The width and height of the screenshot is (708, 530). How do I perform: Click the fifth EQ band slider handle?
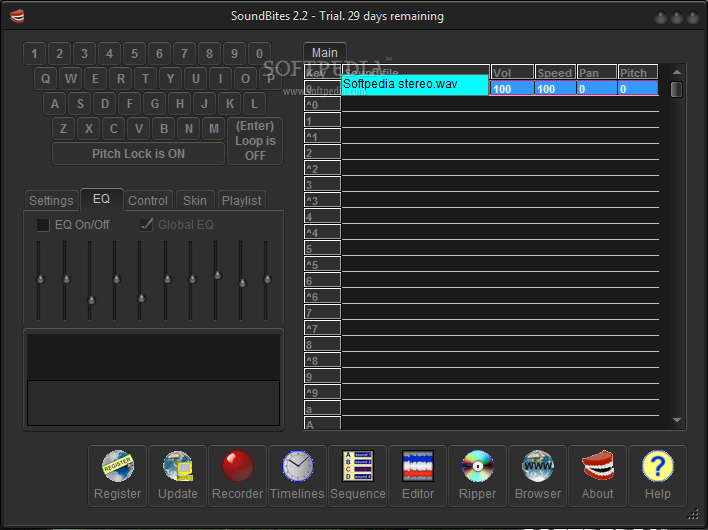click(x=141, y=298)
